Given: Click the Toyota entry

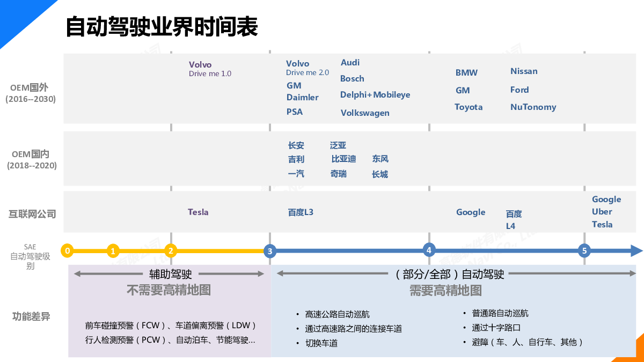Looking at the screenshot, I should (469, 107).
